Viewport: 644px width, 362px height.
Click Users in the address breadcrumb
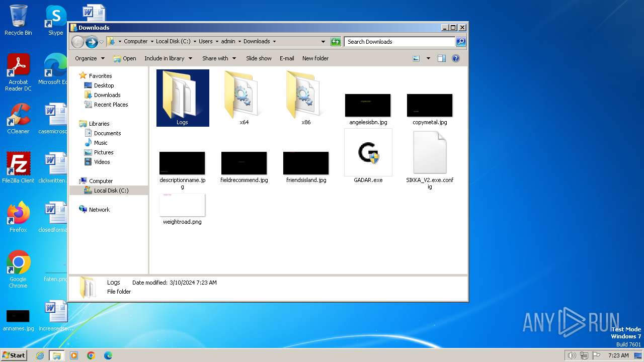[205, 42]
